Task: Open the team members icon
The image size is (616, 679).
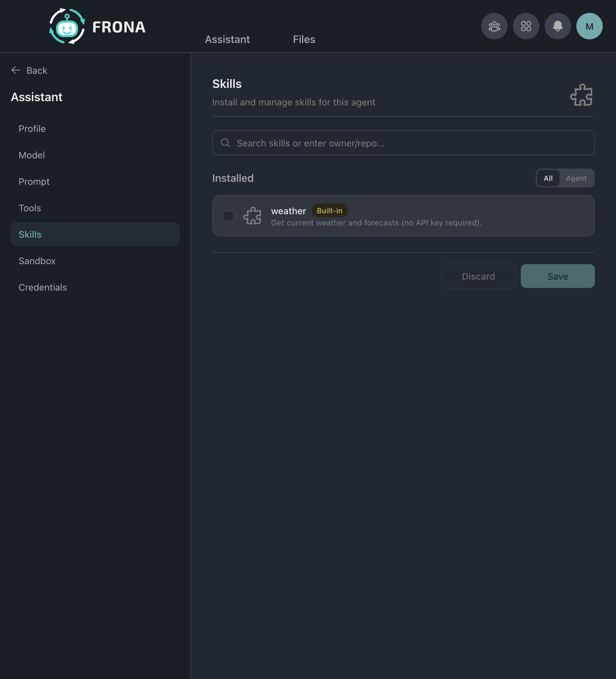Action: [x=494, y=26]
